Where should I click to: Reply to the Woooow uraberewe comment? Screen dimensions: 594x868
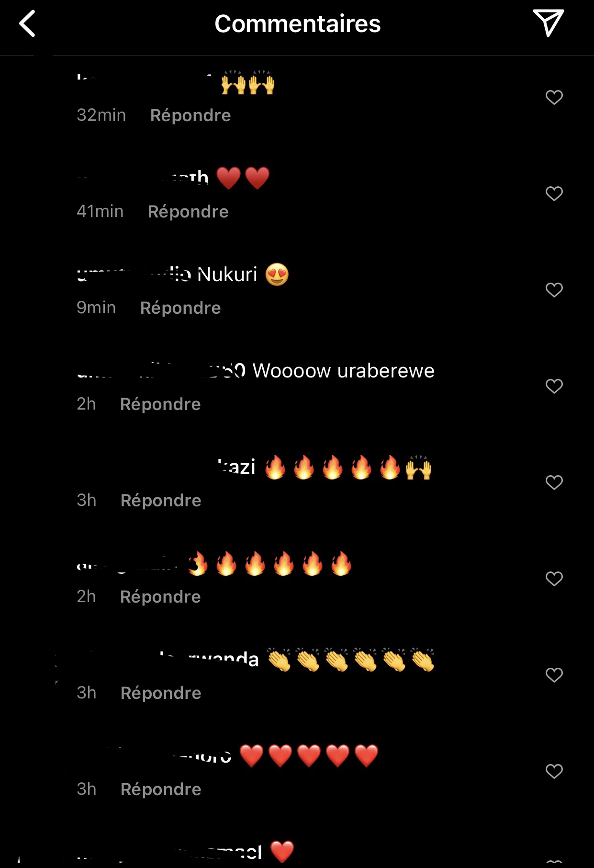[x=160, y=404]
